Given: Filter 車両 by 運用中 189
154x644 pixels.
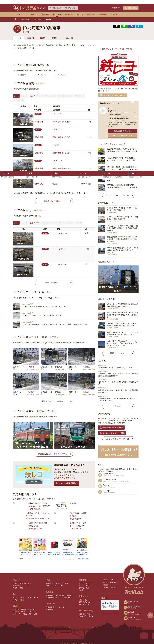Looking at the screenshot, I should (x=34, y=223).
